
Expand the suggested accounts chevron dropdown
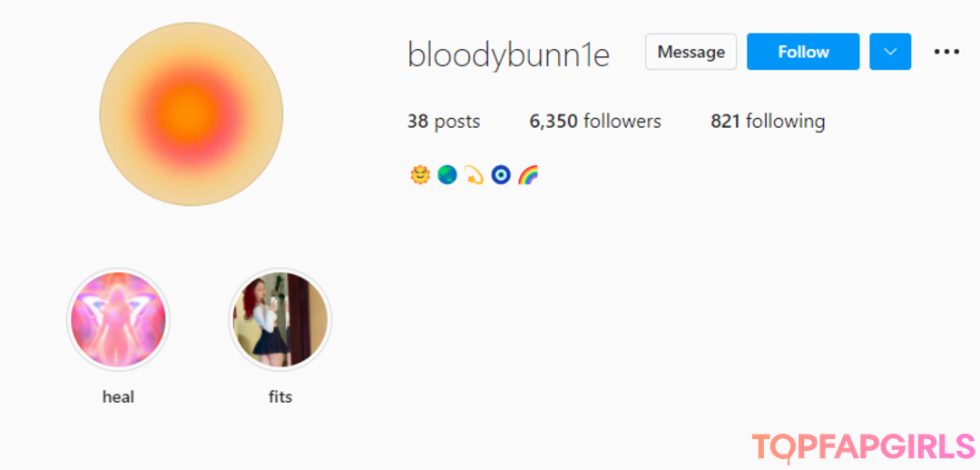pos(890,51)
